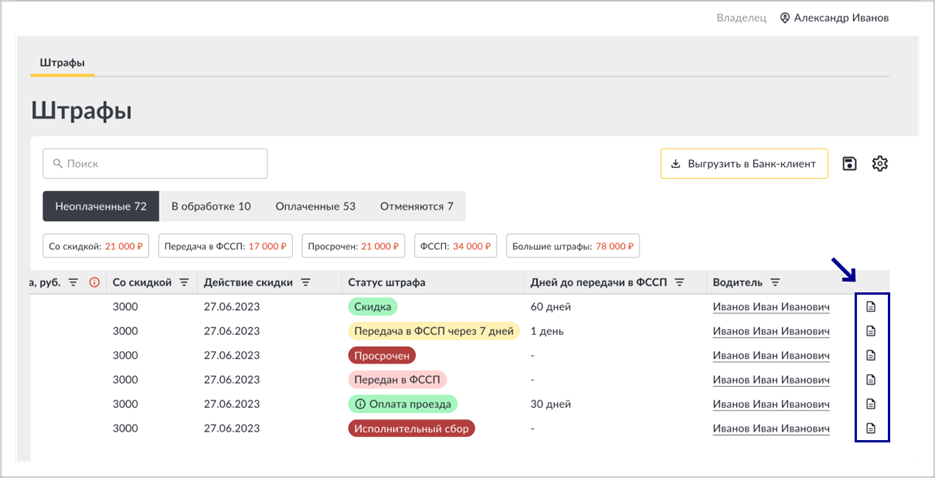
Task: Switch to Оплаченные 53 tab
Action: click(315, 206)
